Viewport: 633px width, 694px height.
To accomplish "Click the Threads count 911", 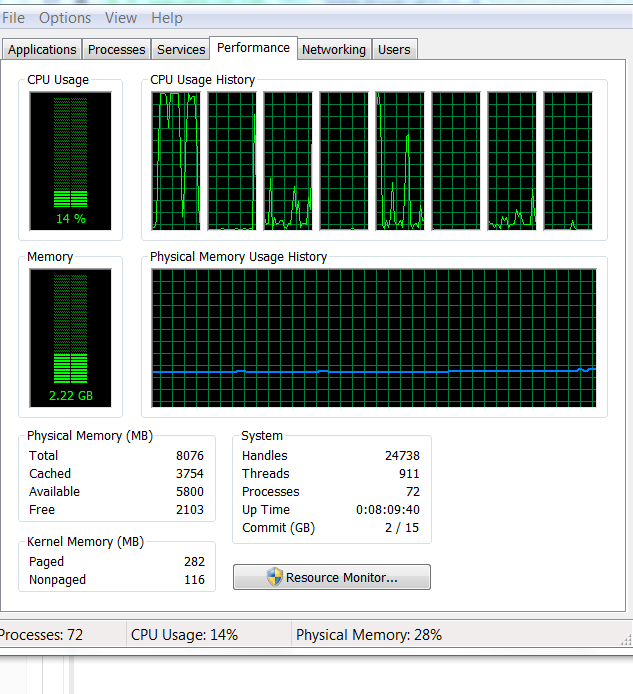I will pos(409,474).
